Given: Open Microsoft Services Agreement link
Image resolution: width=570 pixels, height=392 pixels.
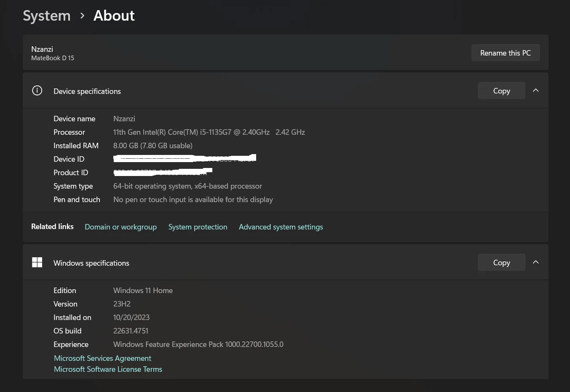Looking at the screenshot, I should tap(102, 358).
